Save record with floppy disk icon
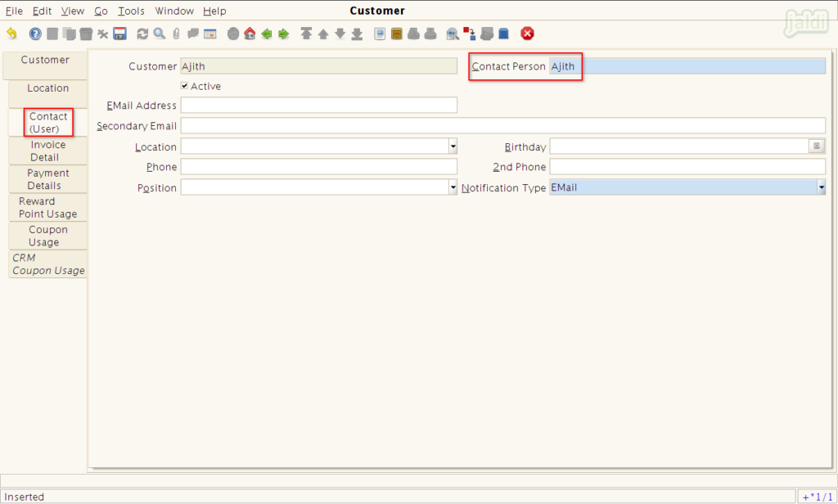Viewport: 838px width, 504px height. pyautogui.click(x=119, y=34)
